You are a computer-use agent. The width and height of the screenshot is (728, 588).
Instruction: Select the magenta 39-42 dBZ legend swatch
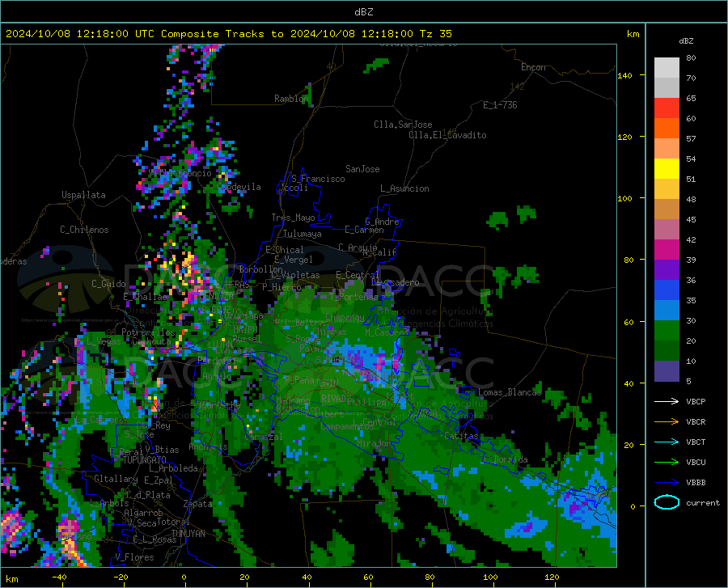pos(667,250)
